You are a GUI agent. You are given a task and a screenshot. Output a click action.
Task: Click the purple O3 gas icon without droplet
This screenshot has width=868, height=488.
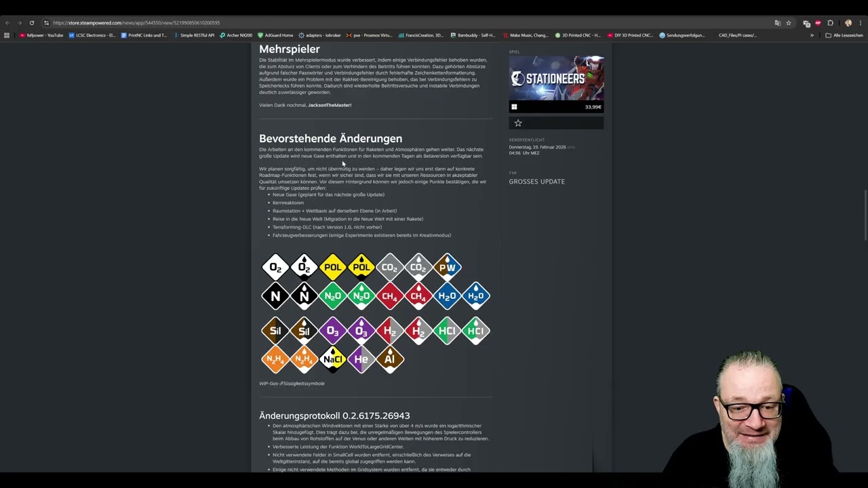pos(333,331)
